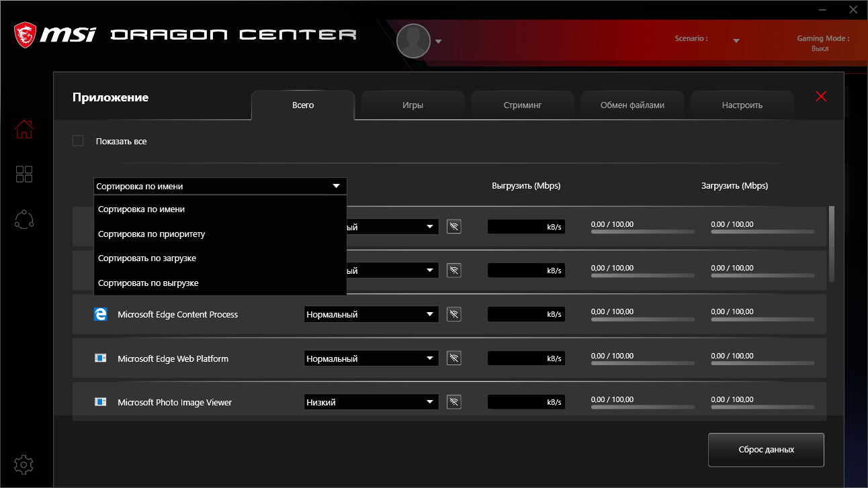
Task: Collapse the Сортировка по имени sort dropdown
Action: 220,186
